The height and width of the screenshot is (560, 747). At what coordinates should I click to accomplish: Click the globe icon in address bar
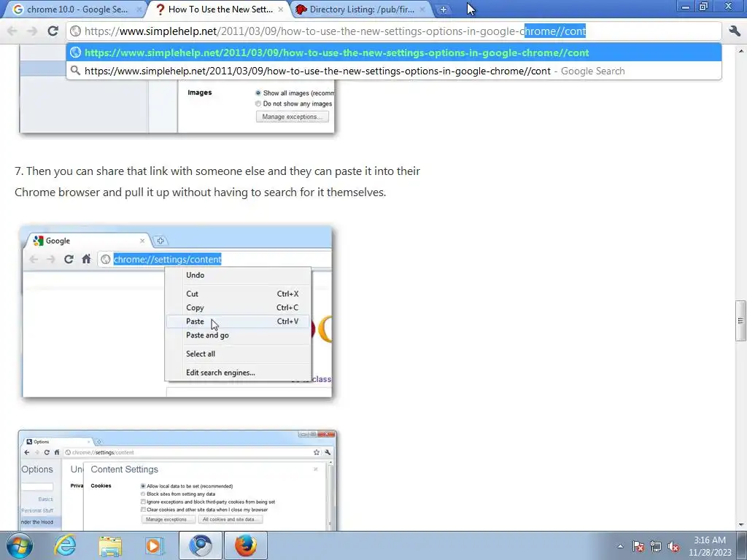(75, 31)
